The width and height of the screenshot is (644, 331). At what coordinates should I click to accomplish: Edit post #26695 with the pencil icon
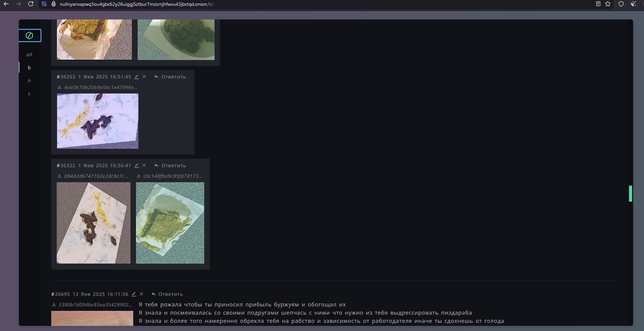pos(134,294)
